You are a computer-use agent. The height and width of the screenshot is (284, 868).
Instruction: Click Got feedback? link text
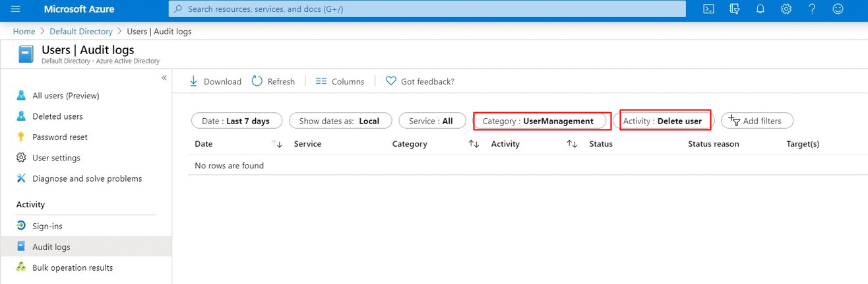[427, 82]
